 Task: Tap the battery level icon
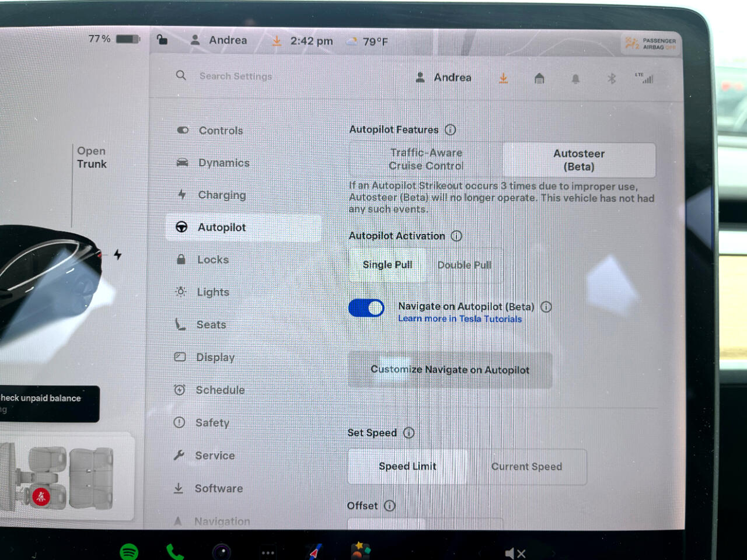[x=128, y=39]
